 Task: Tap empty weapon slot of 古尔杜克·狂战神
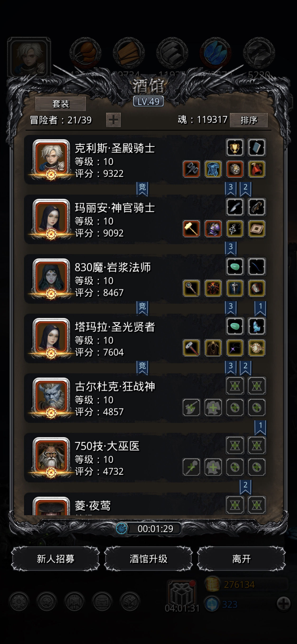coord(191,407)
